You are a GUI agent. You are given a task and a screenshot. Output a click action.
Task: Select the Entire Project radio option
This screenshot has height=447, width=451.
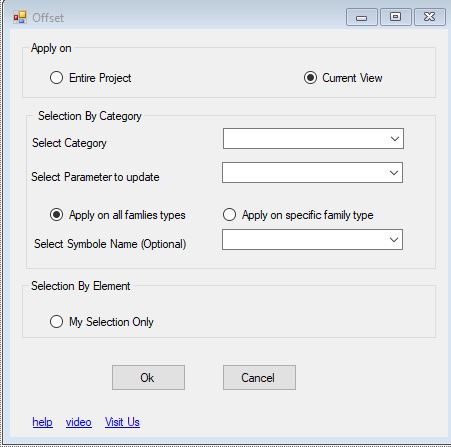57,78
